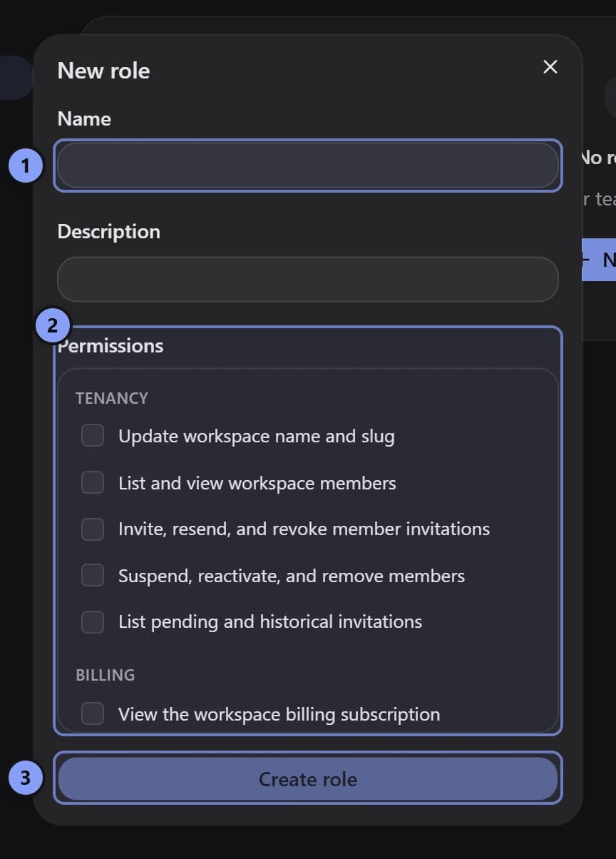Select List pending and historical invitations checkbox
The height and width of the screenshot is (859, 616).
(93, 621)
